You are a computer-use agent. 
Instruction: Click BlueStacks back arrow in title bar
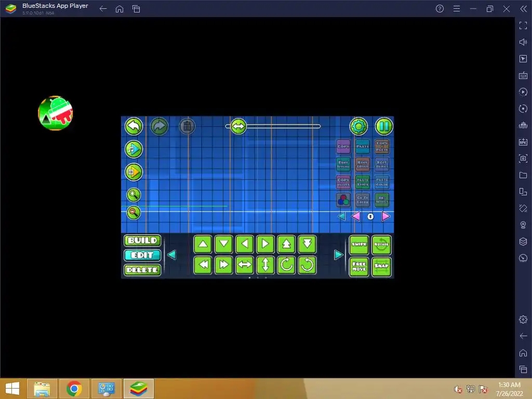point(103,9)
